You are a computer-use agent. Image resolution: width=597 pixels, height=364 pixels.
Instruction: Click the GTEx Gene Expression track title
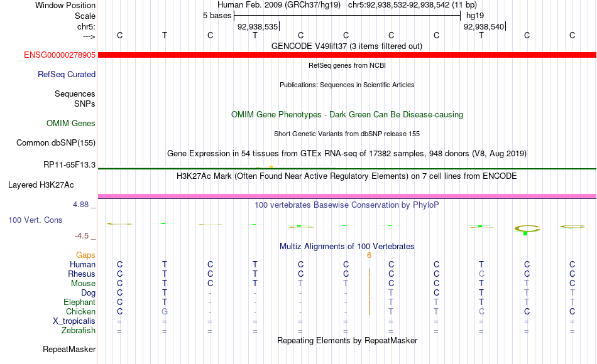tap(347, 153)
